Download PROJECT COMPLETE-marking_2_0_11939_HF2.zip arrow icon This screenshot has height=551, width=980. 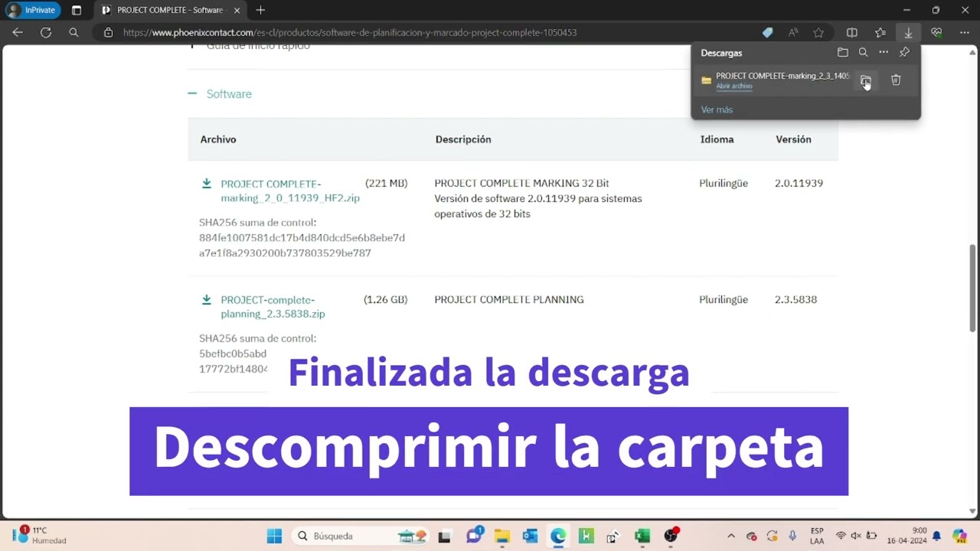pyautogui.click(x=207, y=184)
